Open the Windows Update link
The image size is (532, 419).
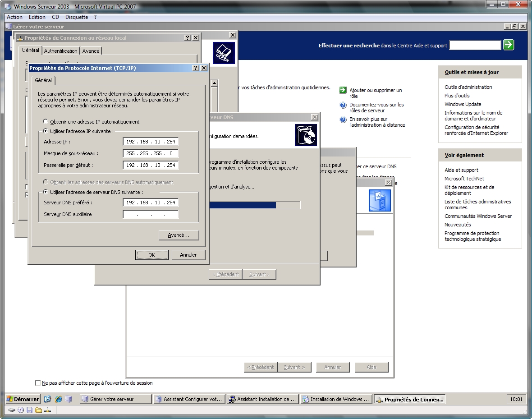[x=463, y=104]
